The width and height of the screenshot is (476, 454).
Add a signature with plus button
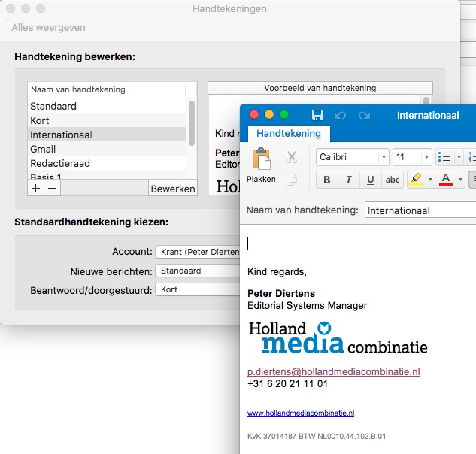(35, 189)
